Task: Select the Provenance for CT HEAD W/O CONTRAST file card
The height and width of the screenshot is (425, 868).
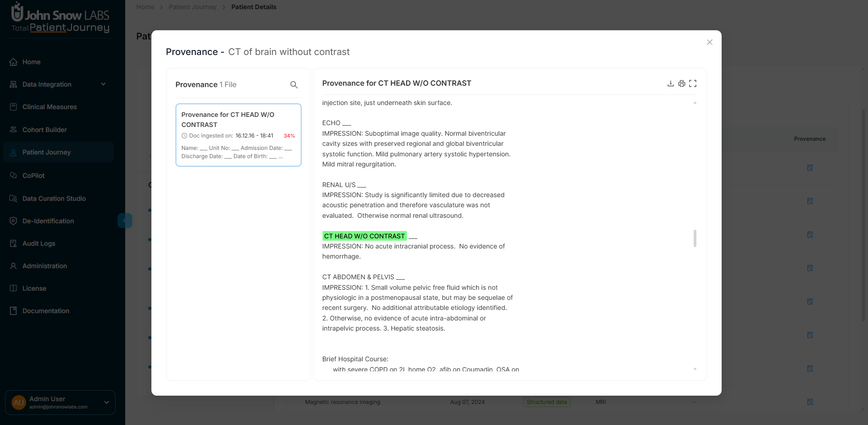Action: coord(238,135)
